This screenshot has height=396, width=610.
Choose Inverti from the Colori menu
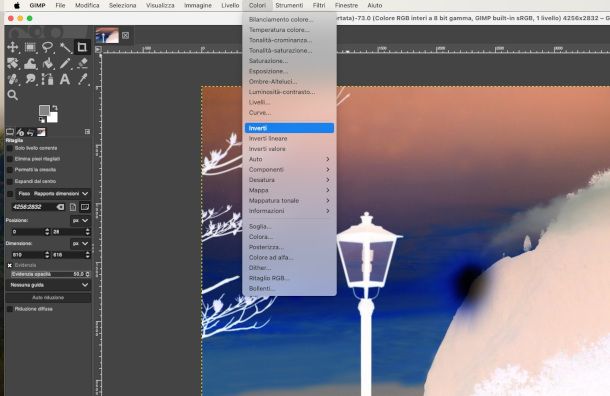tap(289, 128)
